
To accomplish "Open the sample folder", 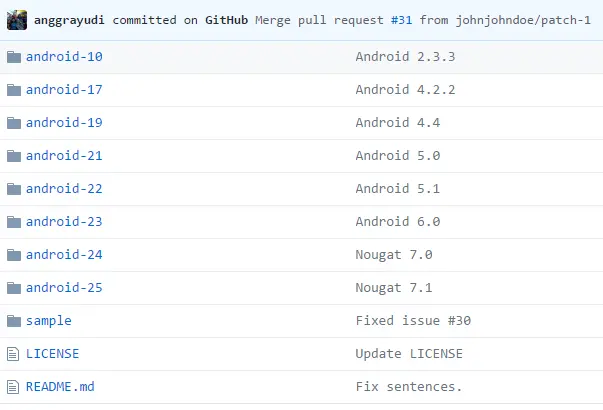I will coord(49,321).
